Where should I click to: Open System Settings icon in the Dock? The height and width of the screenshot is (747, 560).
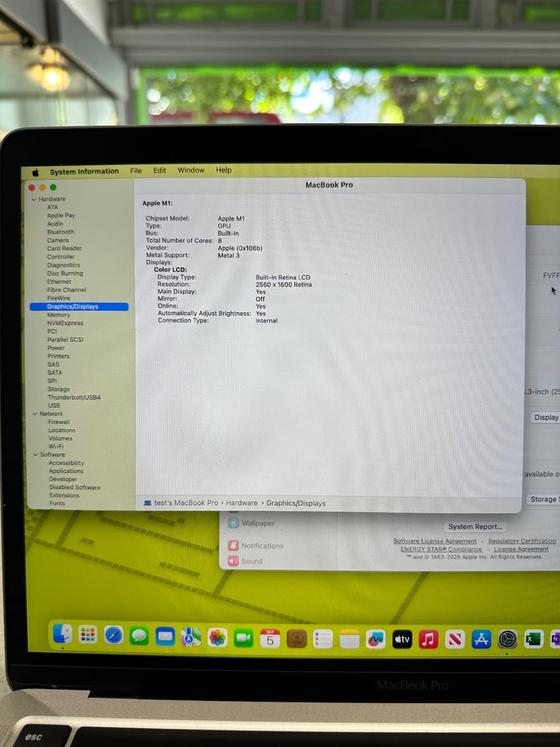coord(507,639)
